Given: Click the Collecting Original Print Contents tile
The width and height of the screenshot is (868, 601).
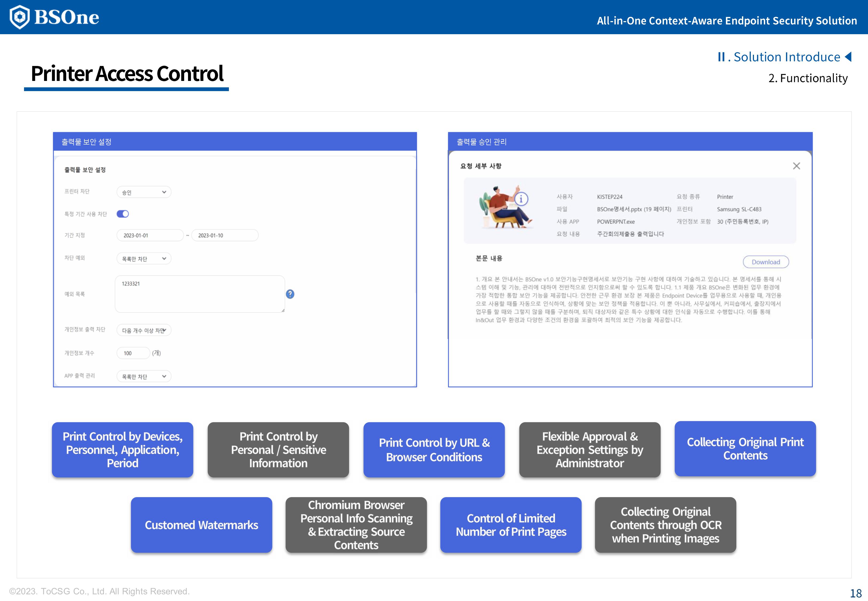Looking at the screenshot, I should pos(745,448).
